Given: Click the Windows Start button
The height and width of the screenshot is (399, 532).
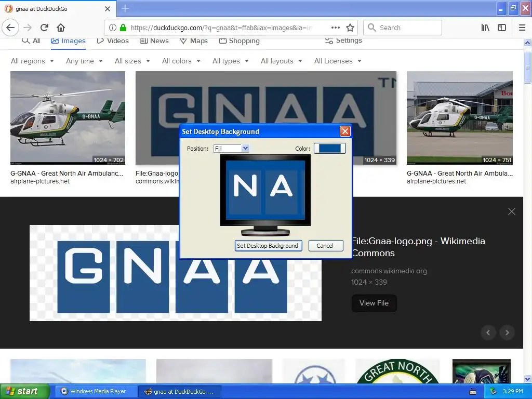Looking at the screenshot, I should (24, 391).
